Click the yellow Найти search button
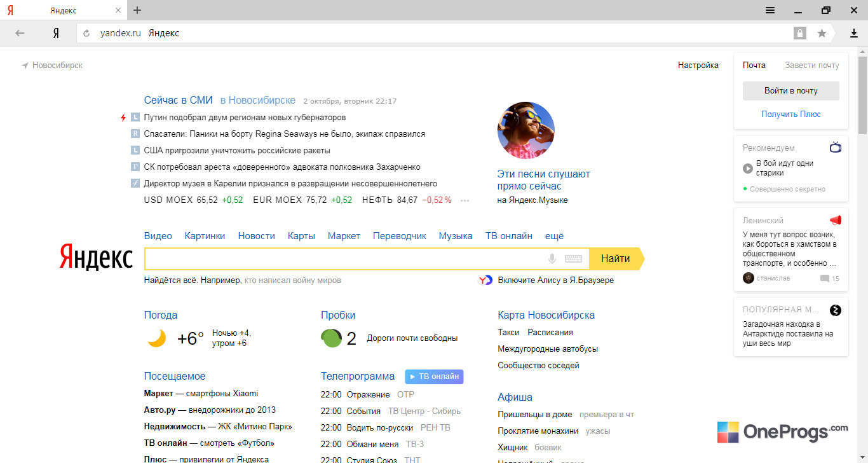Screen dimensions: 868x463 click(x=616, y=259)
